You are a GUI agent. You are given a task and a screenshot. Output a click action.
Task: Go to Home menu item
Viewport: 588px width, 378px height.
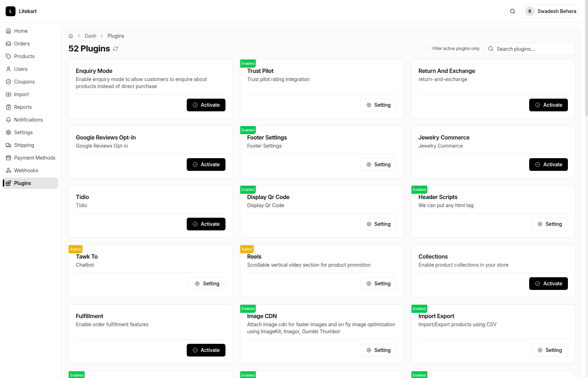[30, 31]
